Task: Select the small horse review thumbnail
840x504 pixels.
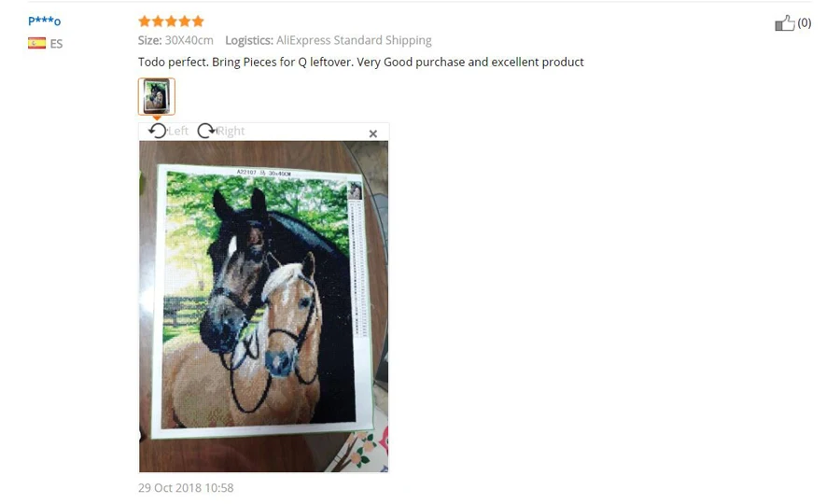Action: tap(157, 96)
